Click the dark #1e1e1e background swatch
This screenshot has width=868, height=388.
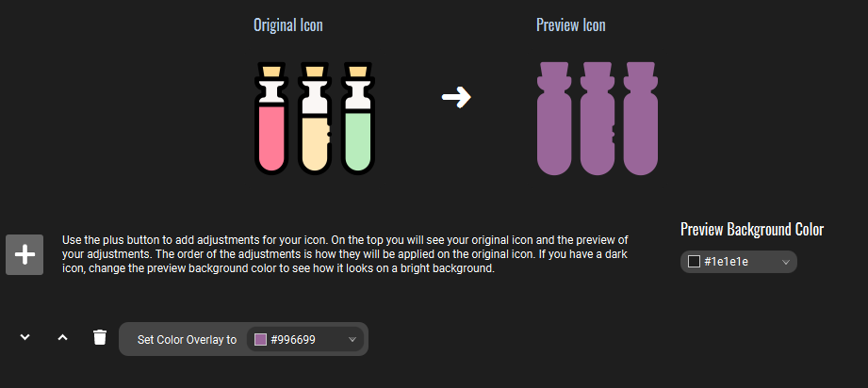(x=695, y=262)
